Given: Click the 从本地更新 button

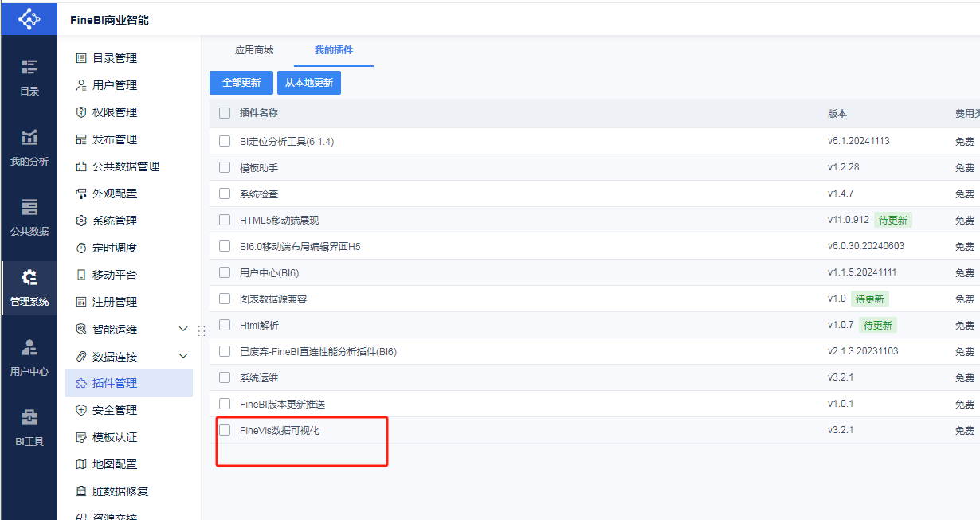Looking at the screenshot, I should pos(309,83).
